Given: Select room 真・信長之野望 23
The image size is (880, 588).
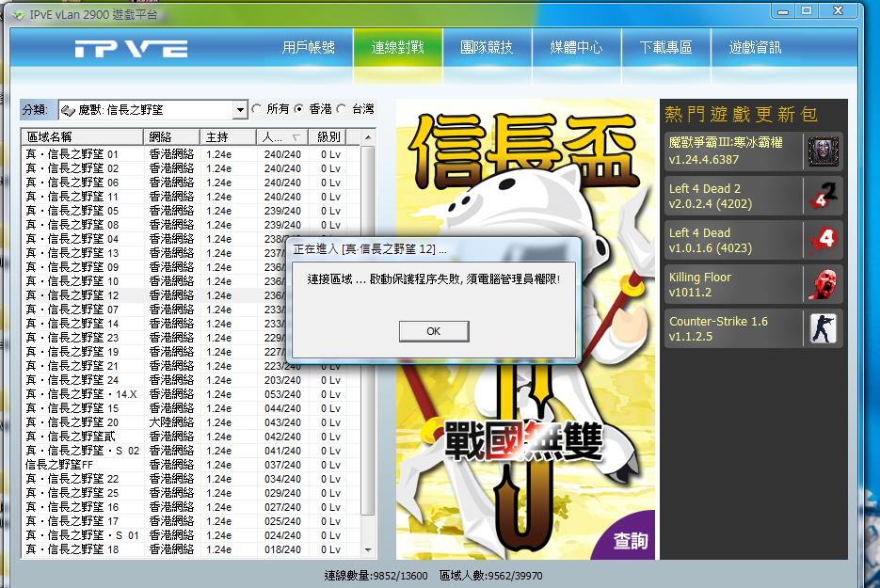Looking at the screenshot, I should click(154, 338).
